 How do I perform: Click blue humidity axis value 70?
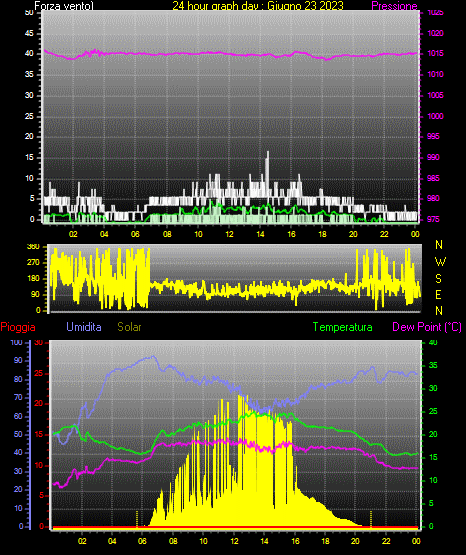click(18, 397)
